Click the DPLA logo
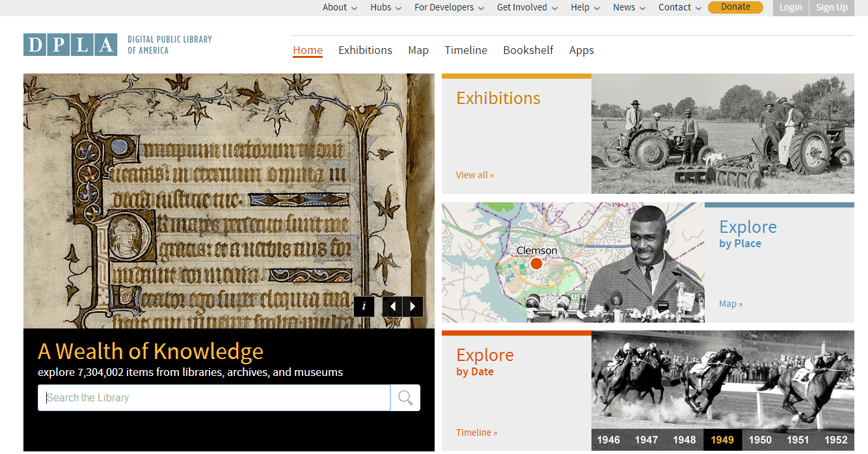Screen dimensions: 868x454 pos(118,44)
